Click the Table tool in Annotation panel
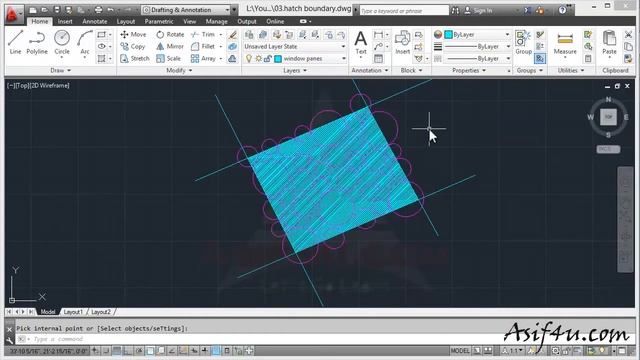The width and height of the screenshot is (640, 360). [x=378, y=59]
